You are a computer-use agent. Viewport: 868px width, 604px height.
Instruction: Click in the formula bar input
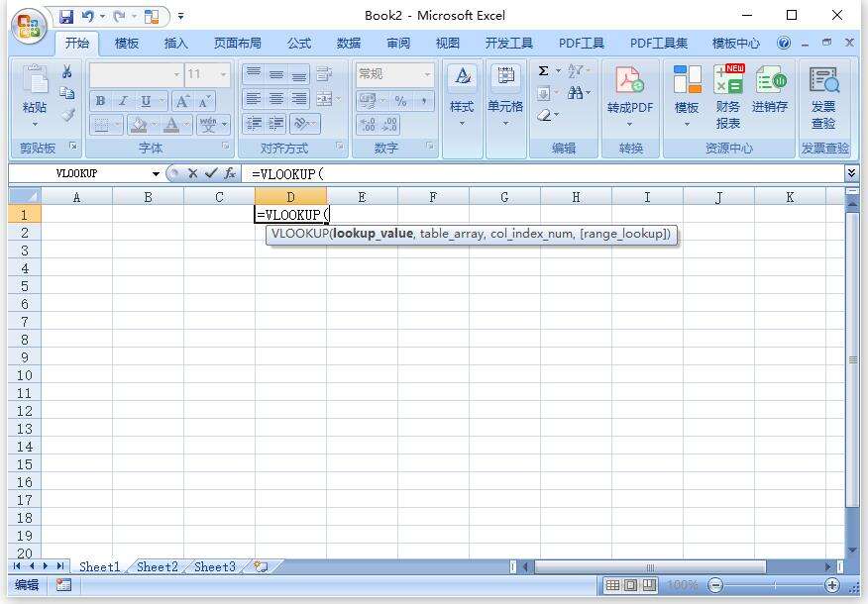[x=545, y=174]
